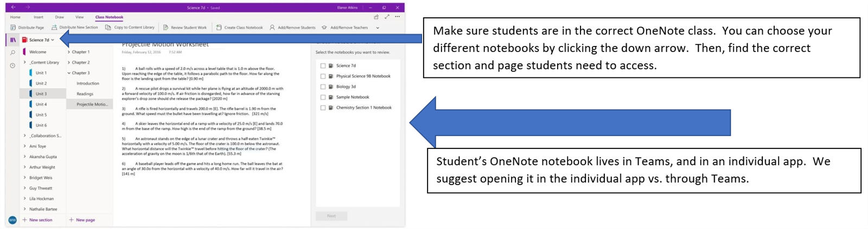Click Copy to Content Library button
The image size is (868, 229).
pyautogui.click(x=130, y=27)
